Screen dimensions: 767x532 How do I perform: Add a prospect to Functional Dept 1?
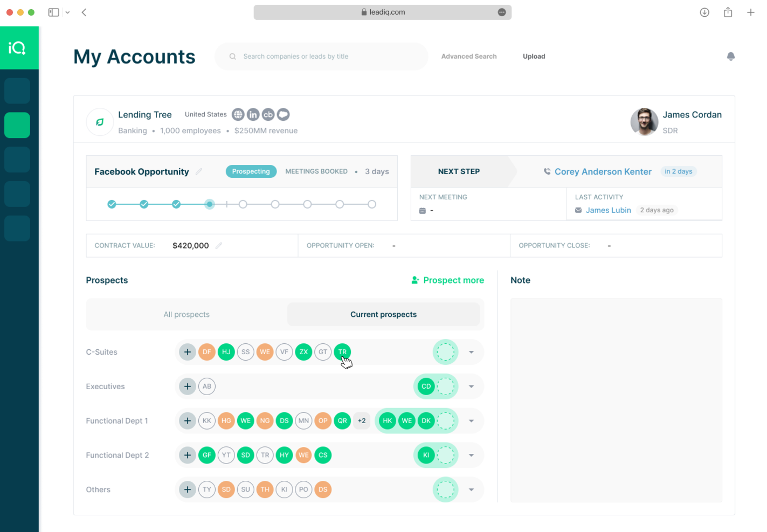pos(188,421)
